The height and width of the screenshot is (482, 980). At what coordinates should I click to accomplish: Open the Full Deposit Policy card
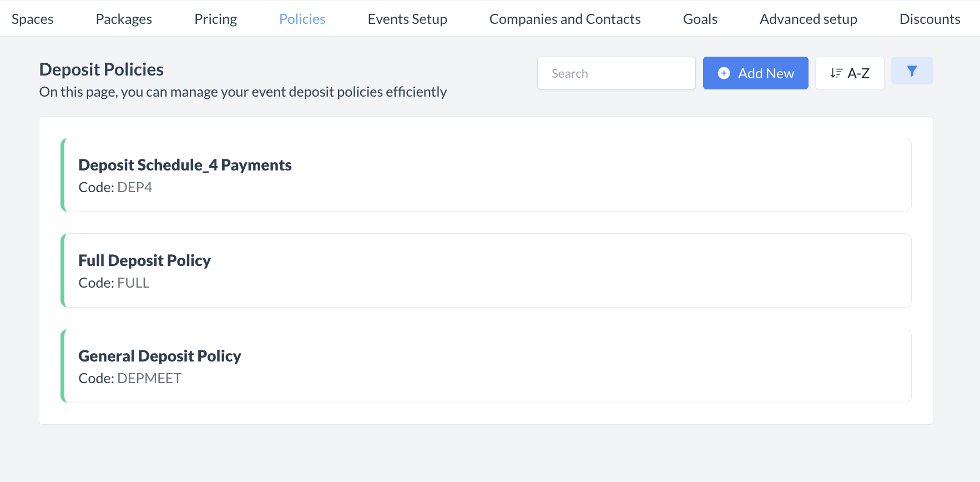(x=144, y=260)
